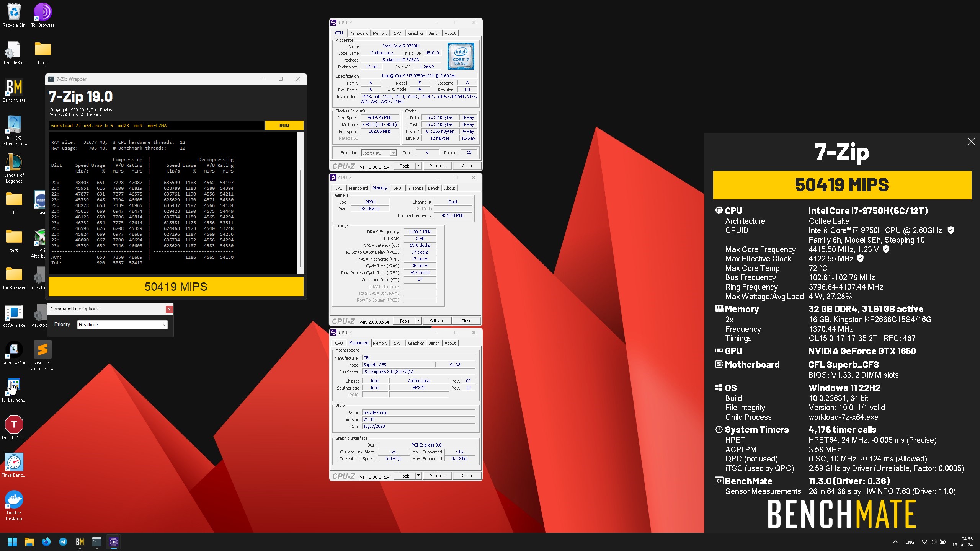
Task: Click the yellow RUN button in 7-Zip Wrapper
Action: coord(284,126)
